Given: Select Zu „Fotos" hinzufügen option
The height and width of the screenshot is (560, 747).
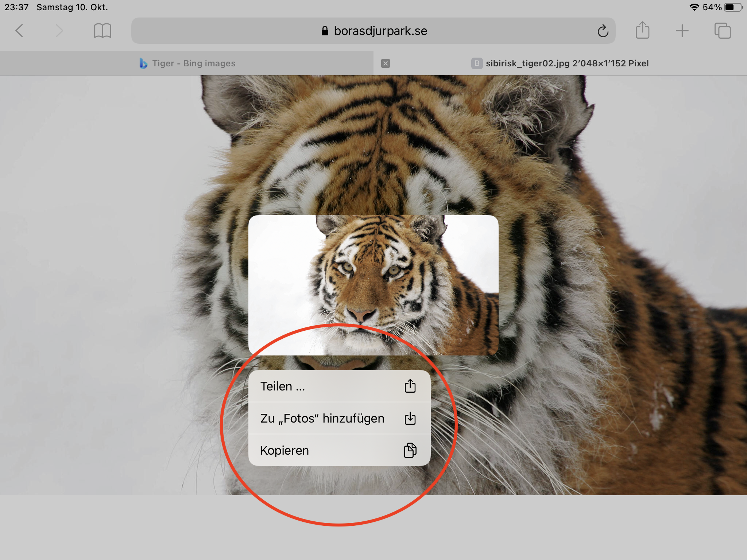Looking at the screenshot, I should [339, 418].
